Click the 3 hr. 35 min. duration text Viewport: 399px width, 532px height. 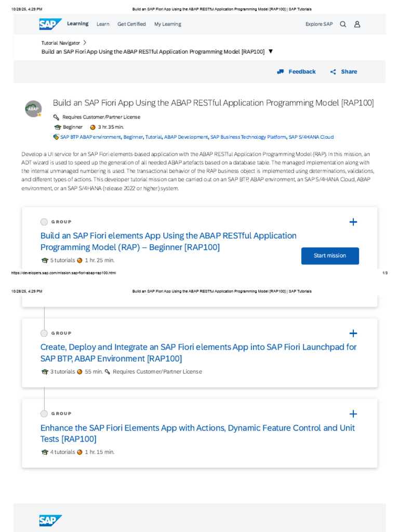coord(111,127)
